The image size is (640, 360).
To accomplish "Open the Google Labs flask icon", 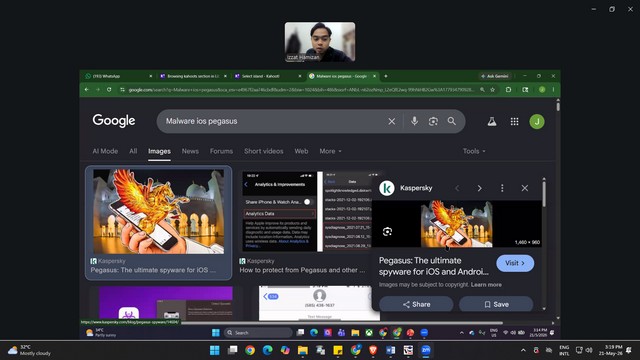I will 492,121.
